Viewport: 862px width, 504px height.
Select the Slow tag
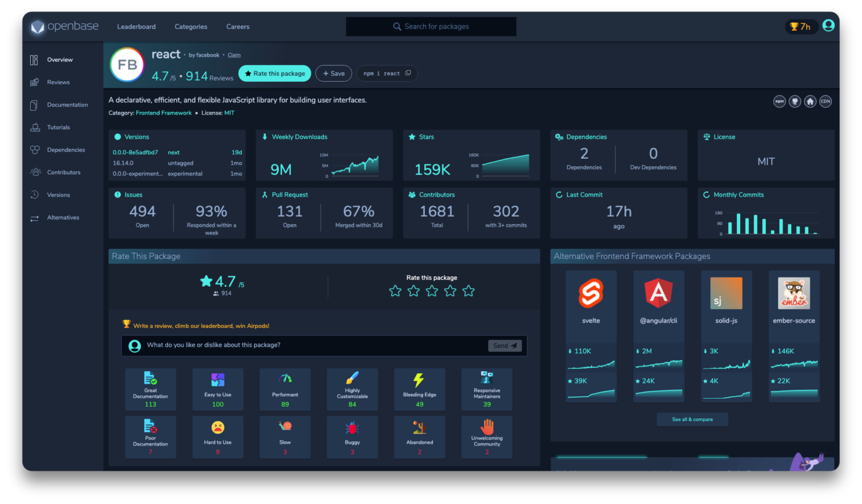(285, 437)
